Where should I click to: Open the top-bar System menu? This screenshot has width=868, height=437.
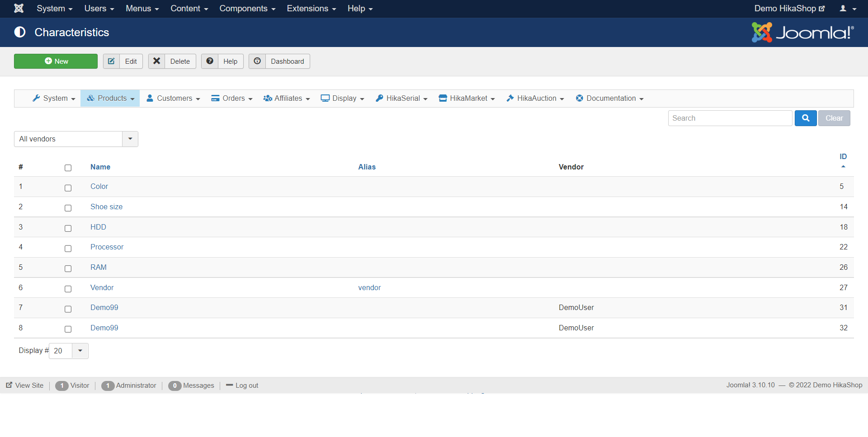[x=55, y=9]
